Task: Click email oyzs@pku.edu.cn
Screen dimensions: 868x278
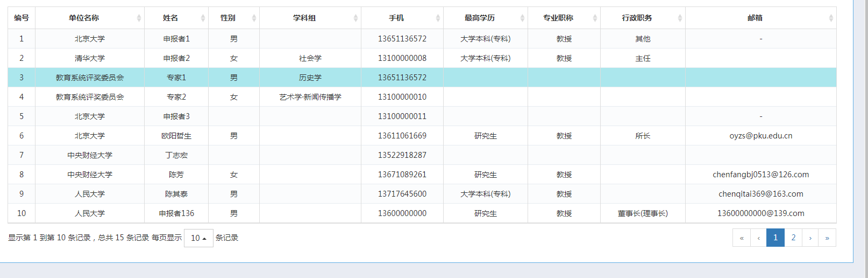Action: point(761,136)
